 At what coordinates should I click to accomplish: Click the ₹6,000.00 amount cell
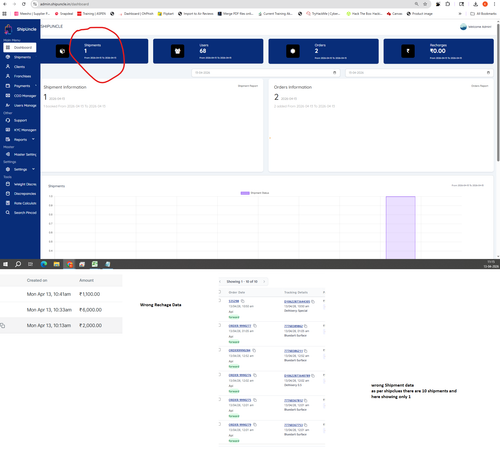[x=90, y=310]
